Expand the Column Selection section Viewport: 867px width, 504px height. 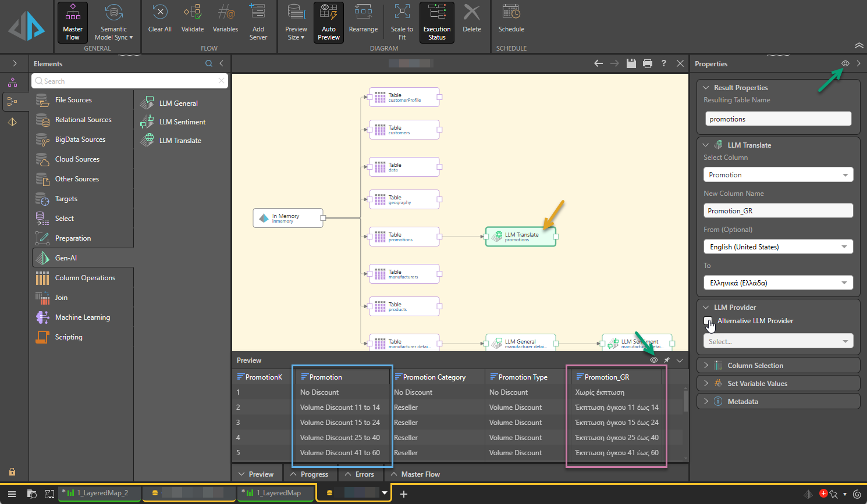(x=755, y=366)
